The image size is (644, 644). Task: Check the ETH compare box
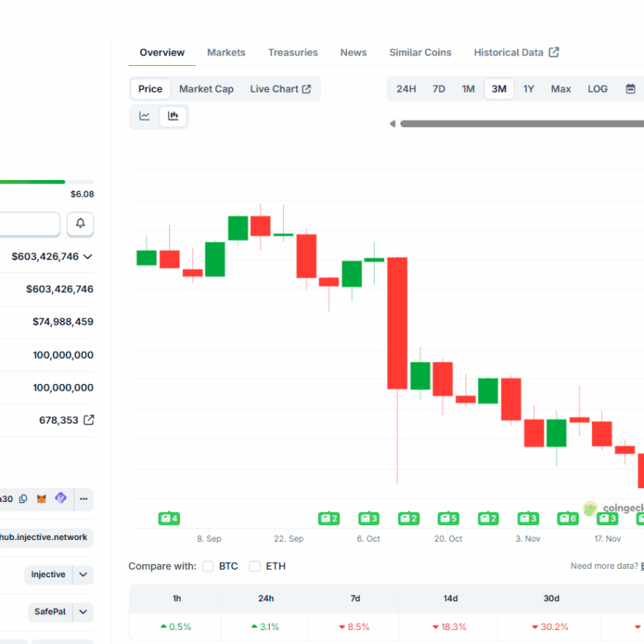[x=255, y=566]
